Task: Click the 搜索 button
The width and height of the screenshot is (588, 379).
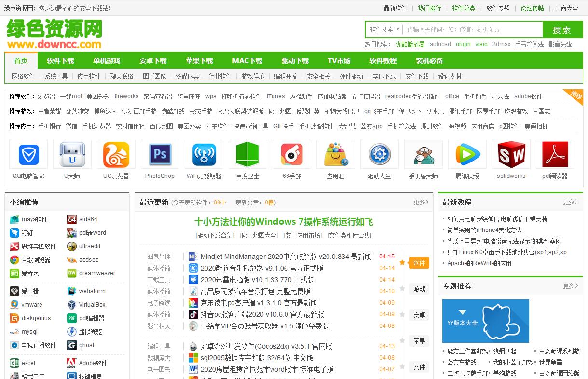Action: tap(562, 30)
